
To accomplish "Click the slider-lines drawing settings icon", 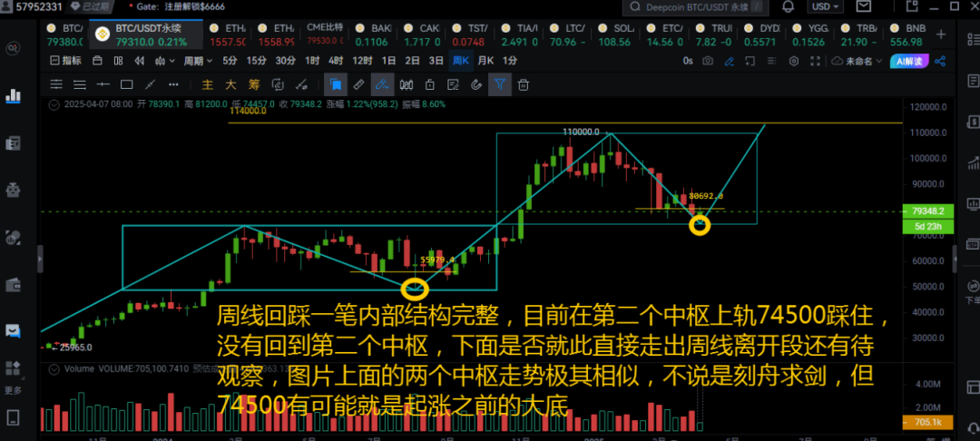I will click(x=56, y=84).
